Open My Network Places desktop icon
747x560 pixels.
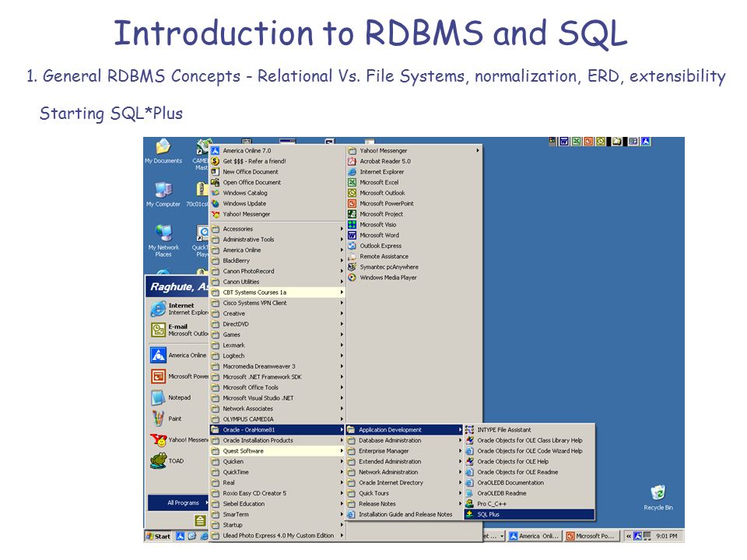click(163, 240)
